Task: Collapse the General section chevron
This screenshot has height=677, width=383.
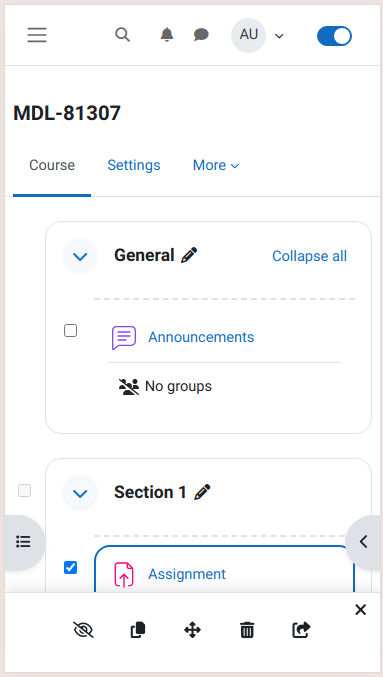Action: tap(80, 256)
